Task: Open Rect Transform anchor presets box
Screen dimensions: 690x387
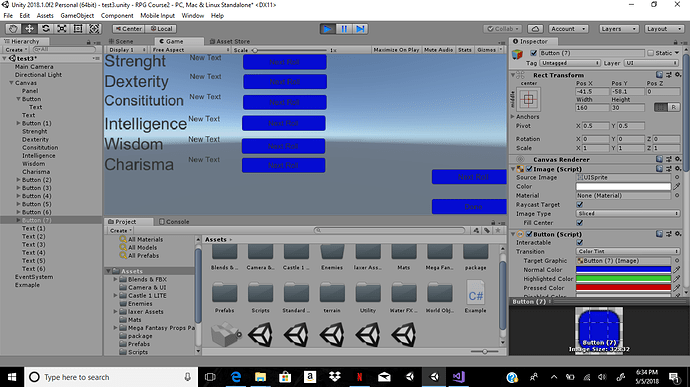Action: click(x=529, y=99)
